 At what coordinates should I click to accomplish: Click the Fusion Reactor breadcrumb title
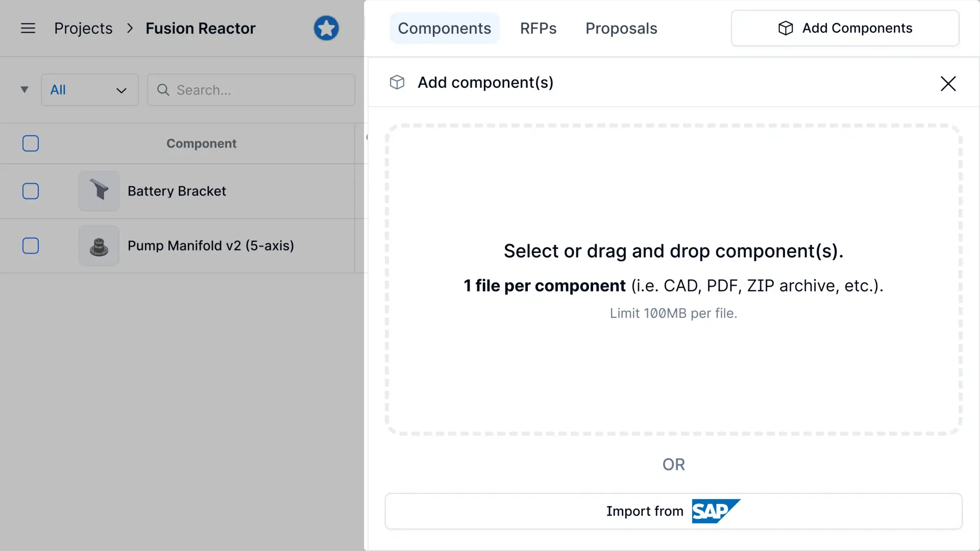(201, 28)
